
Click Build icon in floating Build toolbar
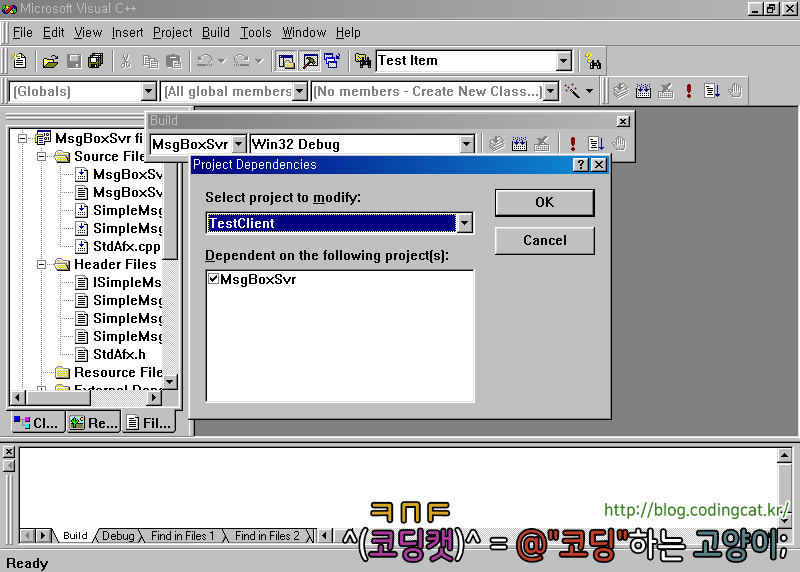(519, 144)
